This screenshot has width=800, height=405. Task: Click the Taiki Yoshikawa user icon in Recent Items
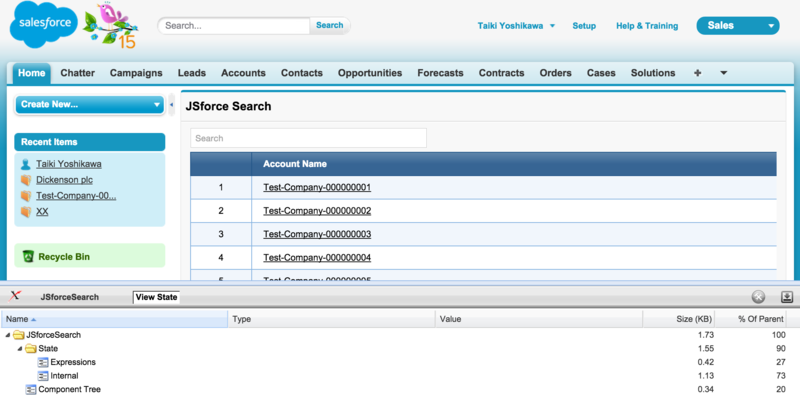click(26, 164)
